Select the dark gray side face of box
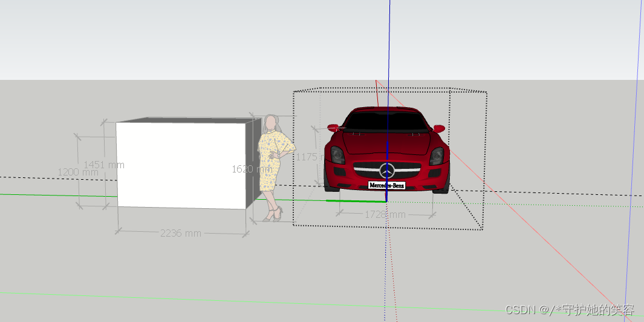 253,163
